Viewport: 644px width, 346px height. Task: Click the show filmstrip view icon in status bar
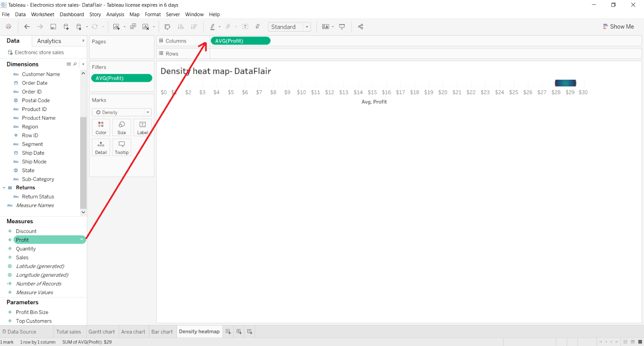pyautogui.click(x=633, y=342)
